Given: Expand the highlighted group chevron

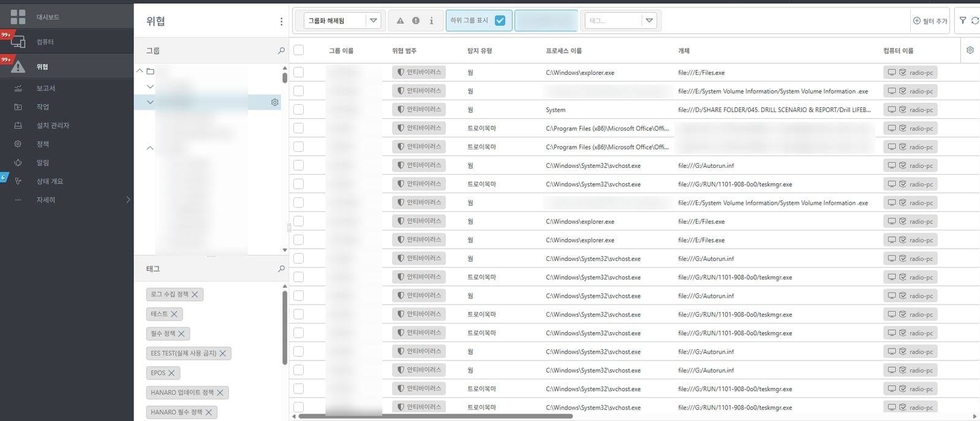Looking at the screenshot, I should tap(150, 102).
